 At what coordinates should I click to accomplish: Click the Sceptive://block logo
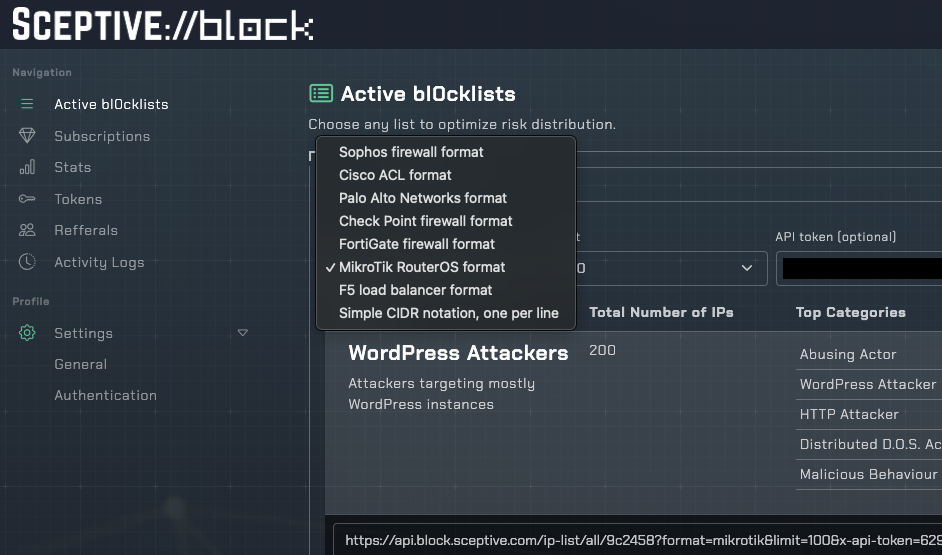[x=162, y=25]
